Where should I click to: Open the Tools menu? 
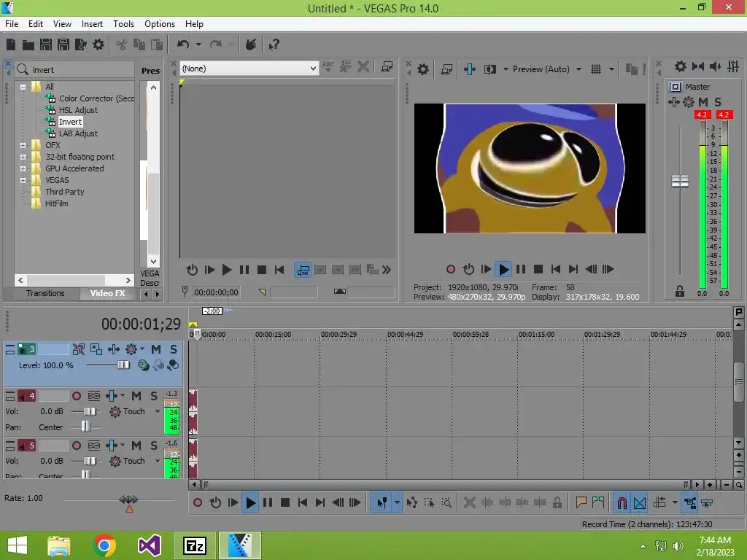[123, 24]
